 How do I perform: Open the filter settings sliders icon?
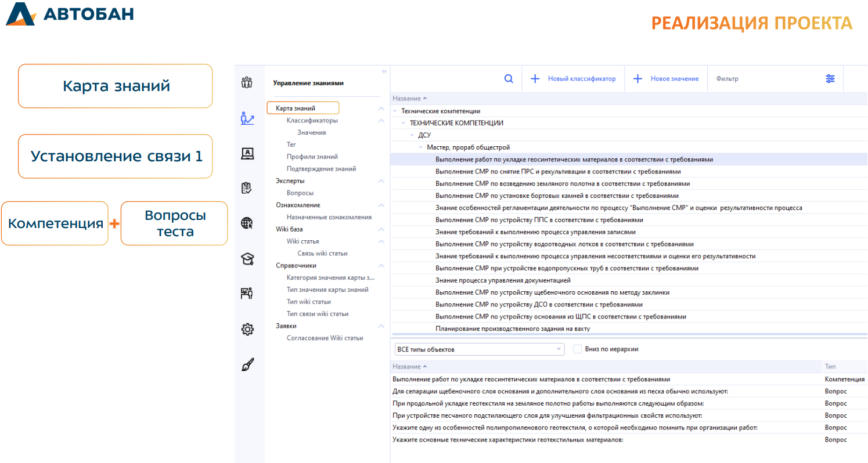(830, 79)
